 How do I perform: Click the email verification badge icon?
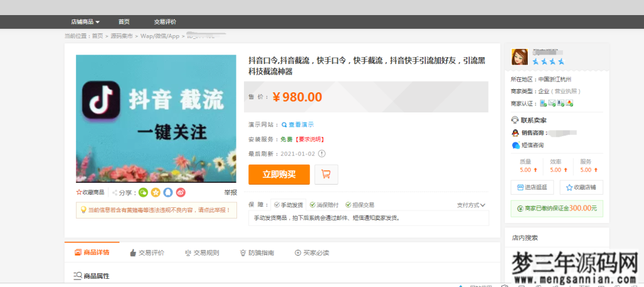[x=552, y=104]
